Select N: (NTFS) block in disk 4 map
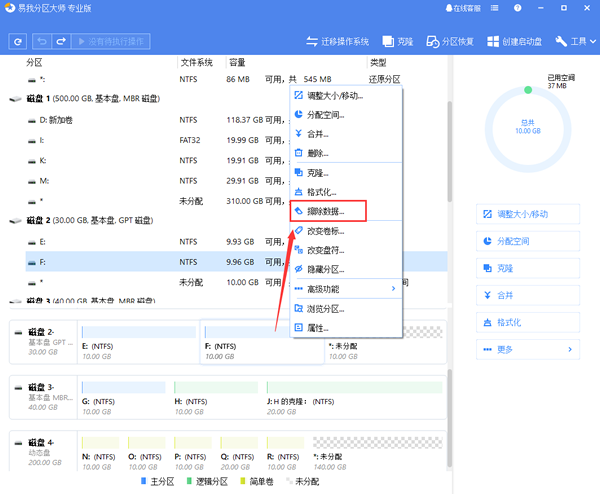600x494 pixels. [x=99, y=453]
